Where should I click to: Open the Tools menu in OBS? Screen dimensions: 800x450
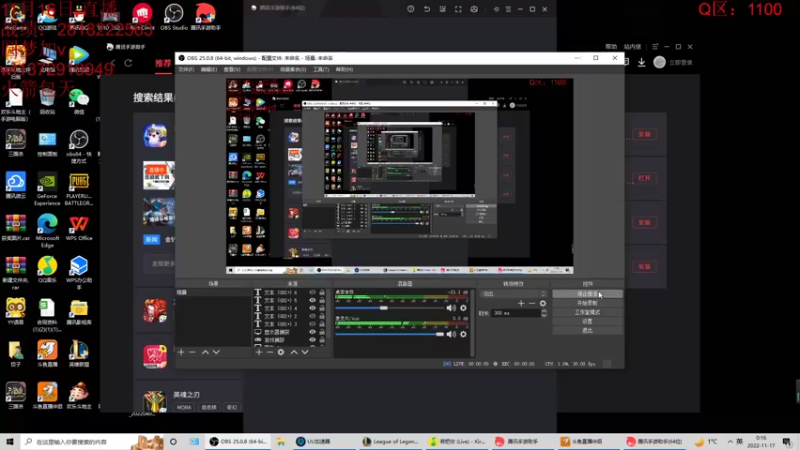(x=320, y=70)
